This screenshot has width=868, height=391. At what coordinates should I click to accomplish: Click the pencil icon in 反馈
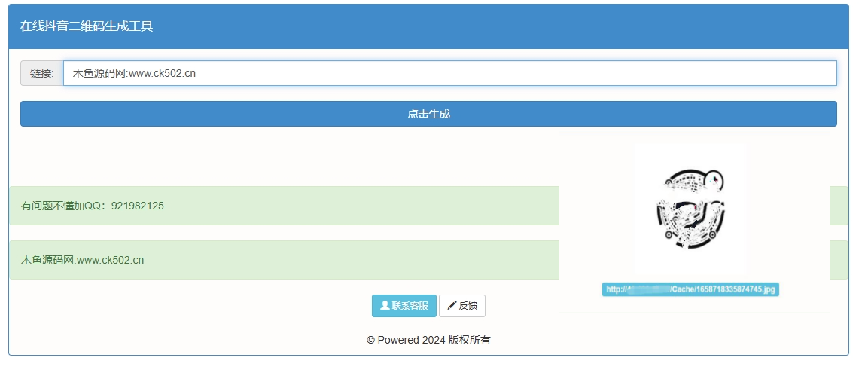pos(452,305)
